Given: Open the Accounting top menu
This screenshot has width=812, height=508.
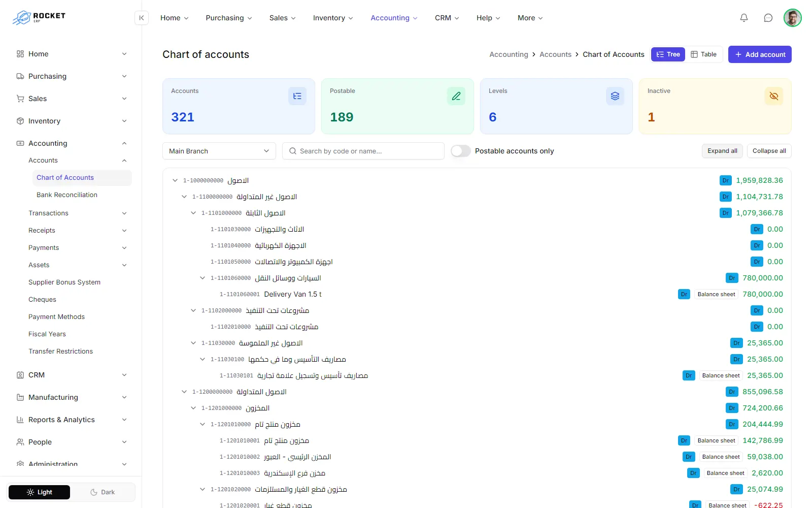Looking at the screenshot, I should (x=394, y=18).
